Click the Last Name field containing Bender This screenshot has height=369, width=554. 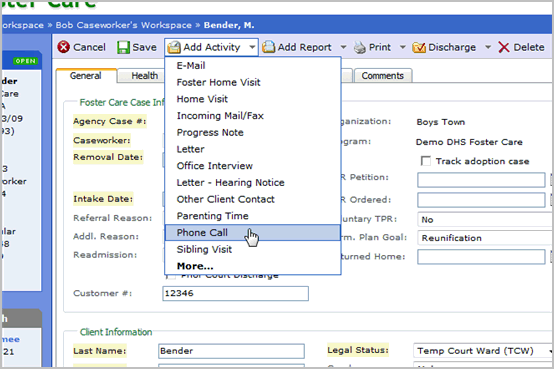coord(231,351)
